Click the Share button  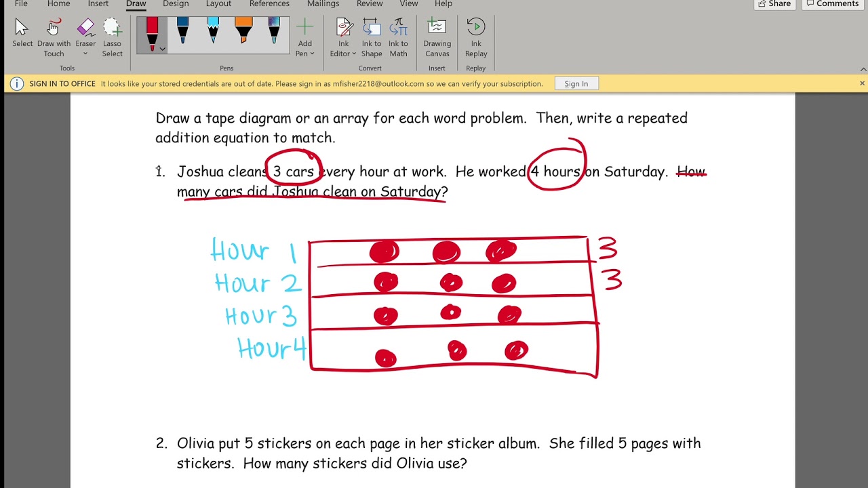pyautogui.click(x=774, y=4)
